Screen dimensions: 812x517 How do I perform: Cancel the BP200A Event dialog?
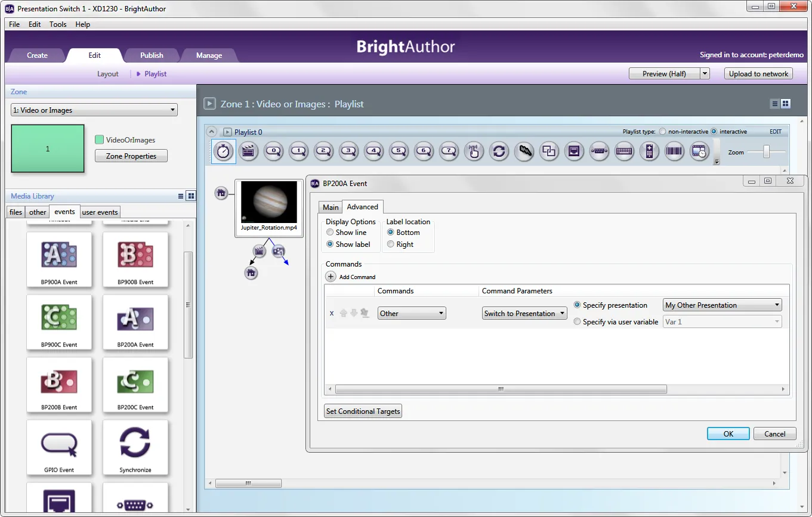tap(775, 434)
